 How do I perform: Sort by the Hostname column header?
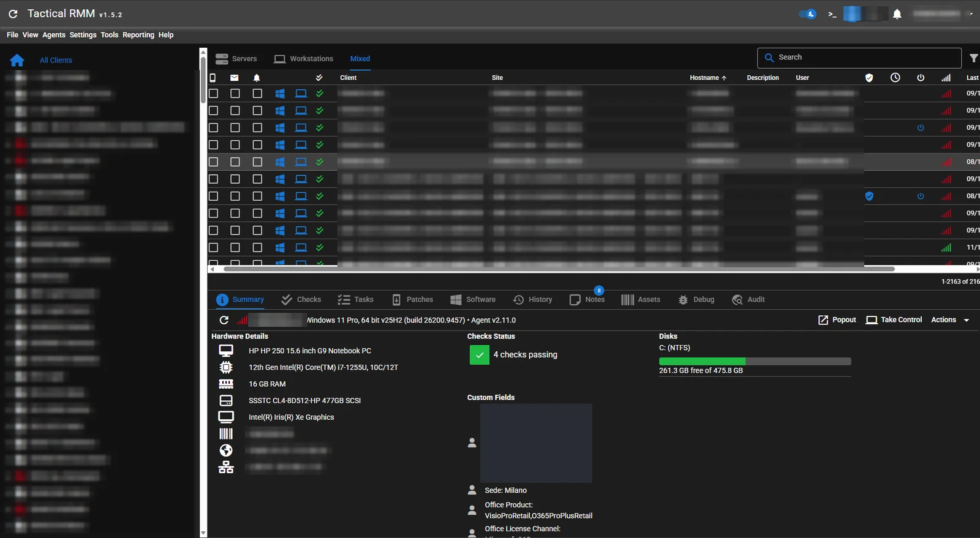[708, 78]
